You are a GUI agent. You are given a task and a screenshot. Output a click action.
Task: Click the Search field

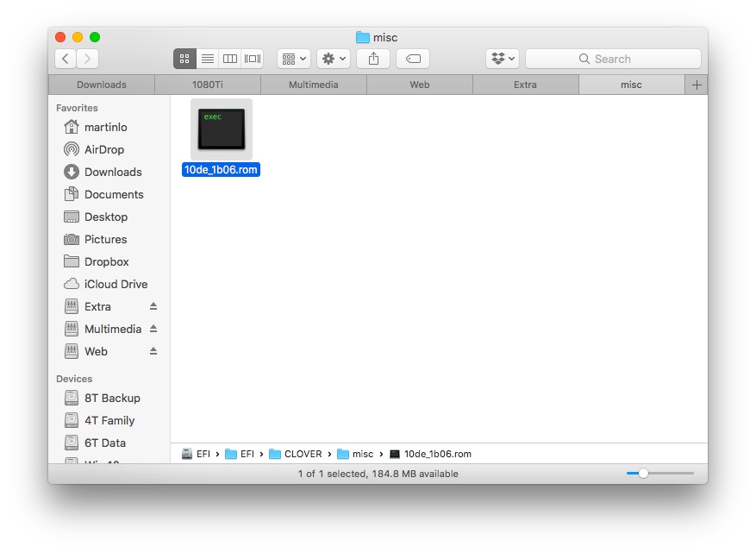613,59
